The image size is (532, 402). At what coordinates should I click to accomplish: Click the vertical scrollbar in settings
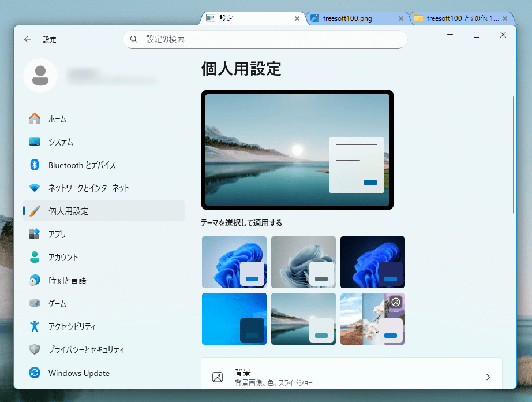tap(513, 155)
